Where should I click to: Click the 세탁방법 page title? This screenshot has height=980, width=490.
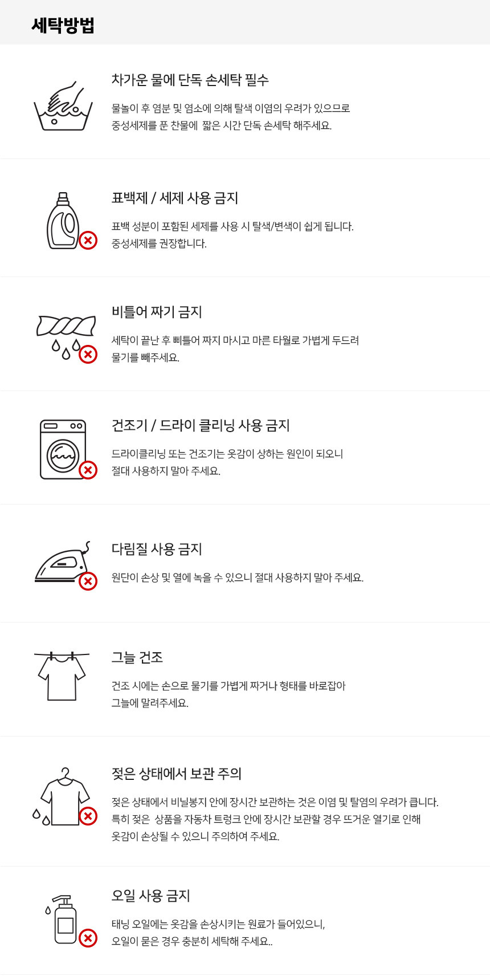63,26
